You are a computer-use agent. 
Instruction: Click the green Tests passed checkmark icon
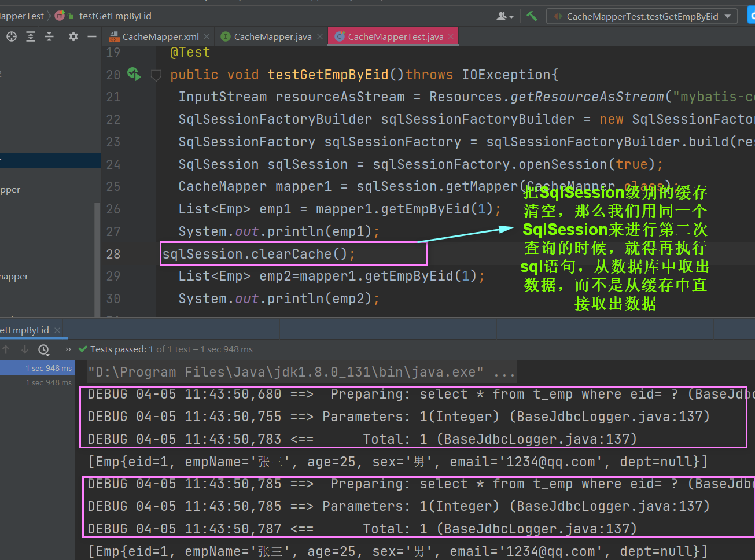point(83,349)
